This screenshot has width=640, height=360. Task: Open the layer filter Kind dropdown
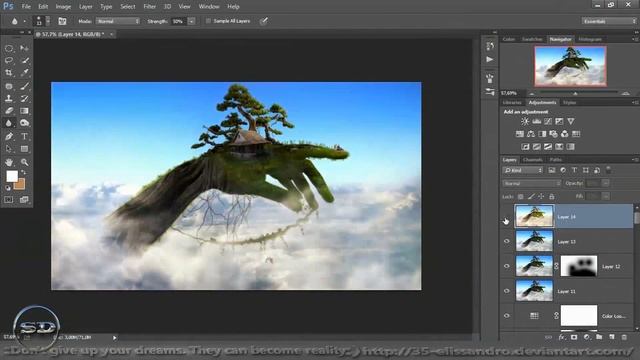(x=523, y=170)
